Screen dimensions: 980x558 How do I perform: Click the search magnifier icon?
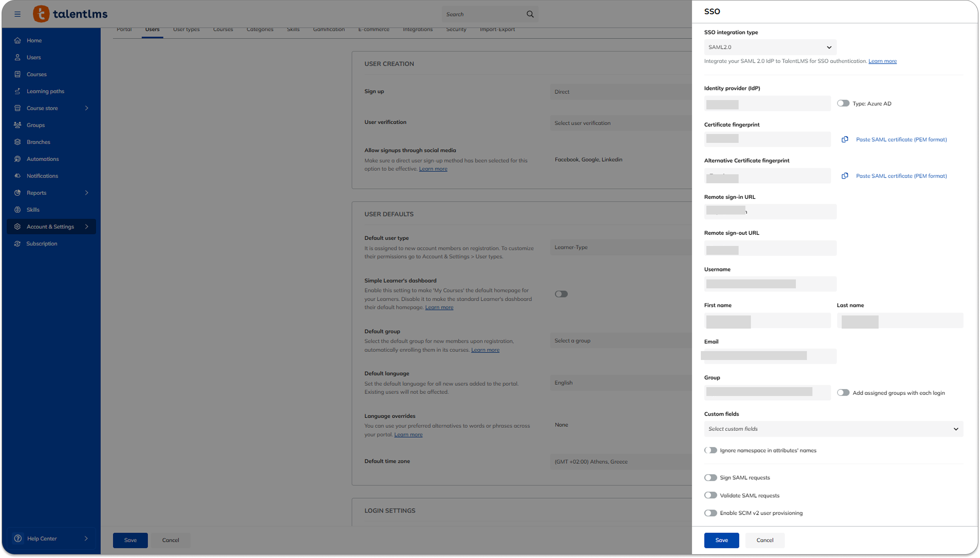[x=530, y=14]
